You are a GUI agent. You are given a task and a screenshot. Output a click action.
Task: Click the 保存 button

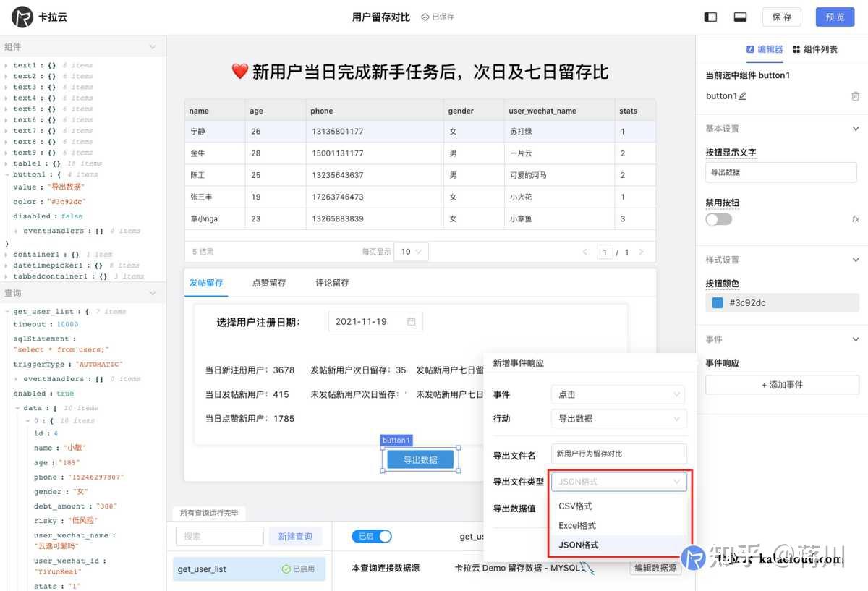(781, 16)
